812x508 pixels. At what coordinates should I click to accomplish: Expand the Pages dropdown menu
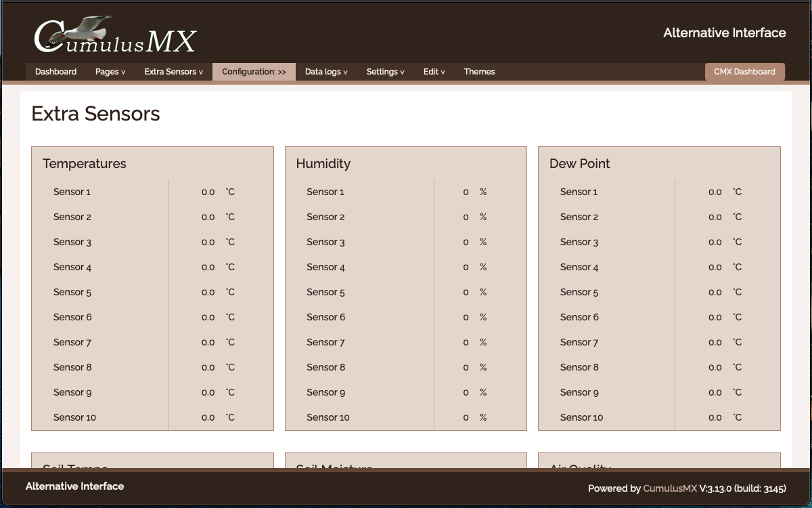[110, 72]
